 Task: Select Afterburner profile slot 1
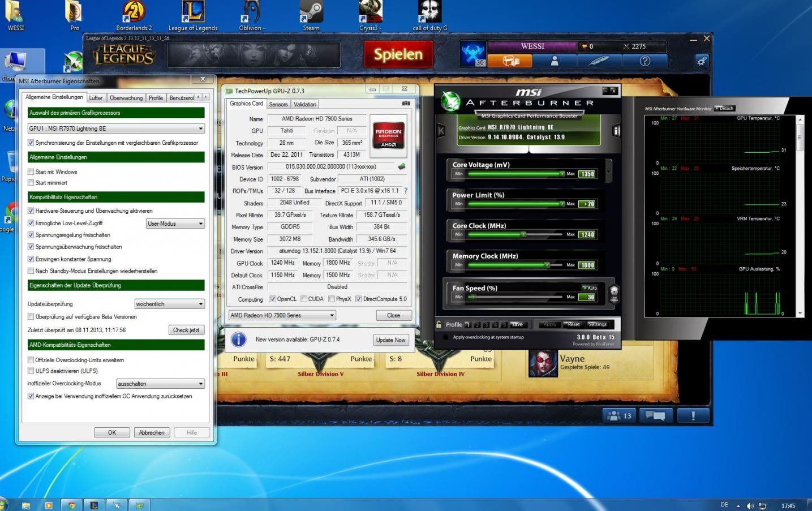coord(468,324)
